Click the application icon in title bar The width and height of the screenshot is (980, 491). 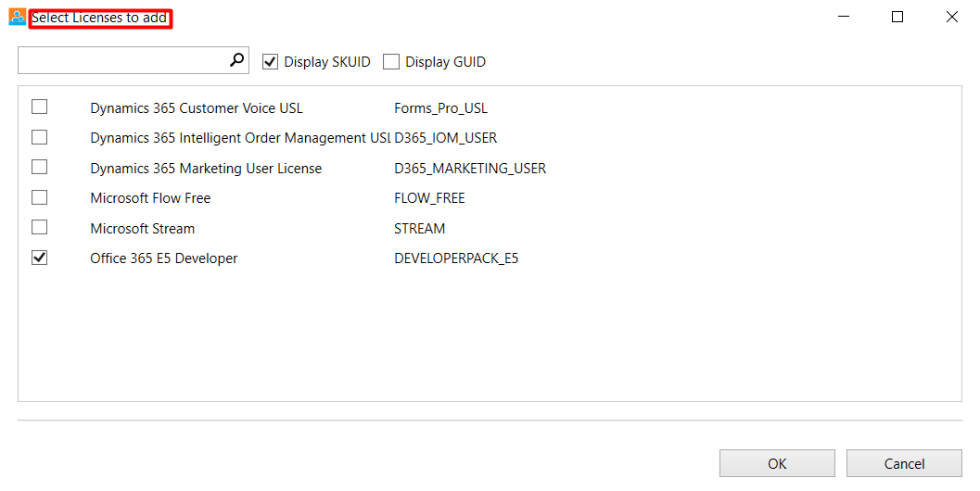point(18,17)
